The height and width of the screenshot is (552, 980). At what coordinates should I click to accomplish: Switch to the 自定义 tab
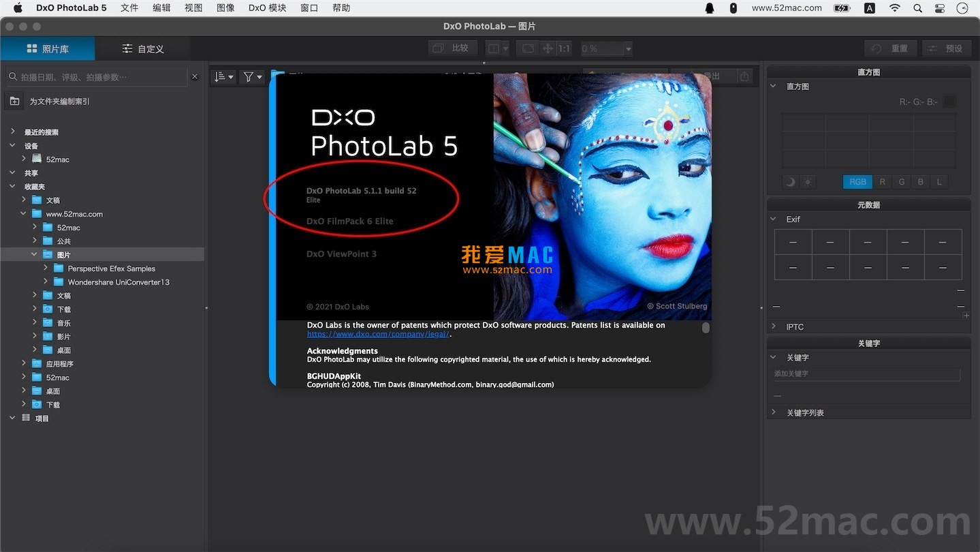[143, 48]
